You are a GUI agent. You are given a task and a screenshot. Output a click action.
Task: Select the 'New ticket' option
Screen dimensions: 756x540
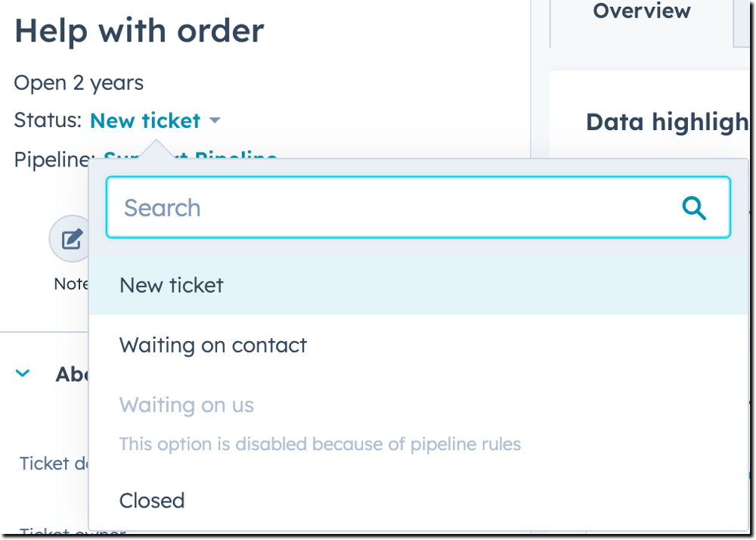point(171,285)
